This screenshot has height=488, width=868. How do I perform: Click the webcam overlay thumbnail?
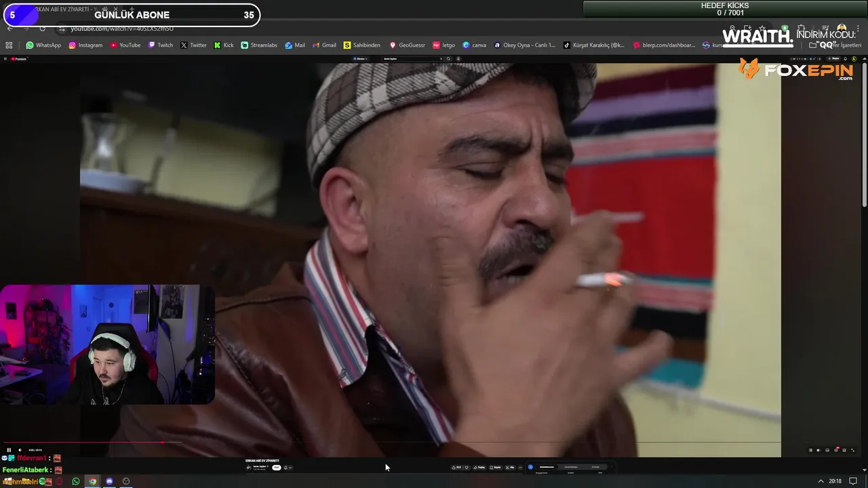coord(107,344)
